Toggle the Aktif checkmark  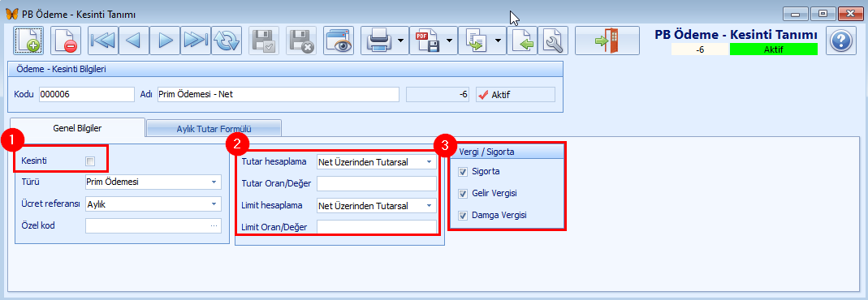pos(482,95)
